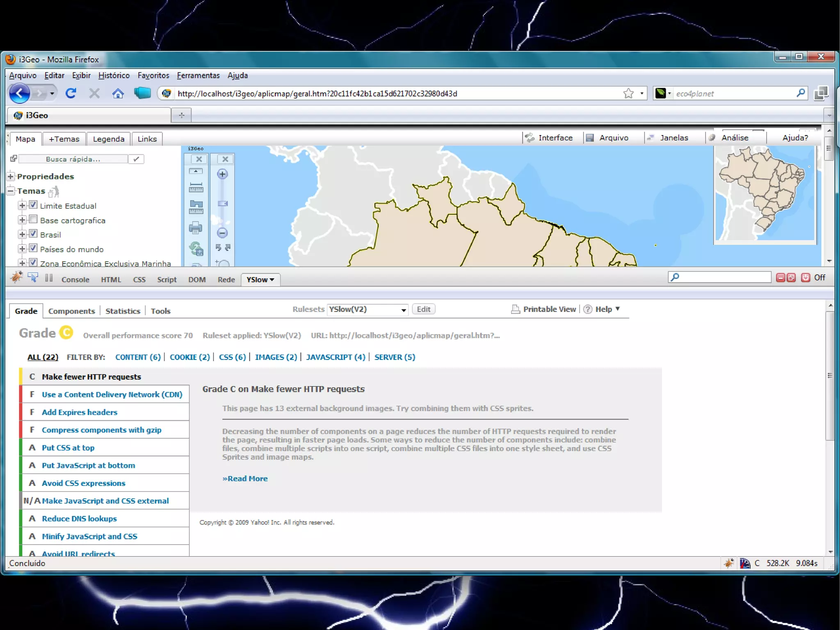Click the map zoom out minus button
This screenshot has width=840, height=630.
pos(222,233)
